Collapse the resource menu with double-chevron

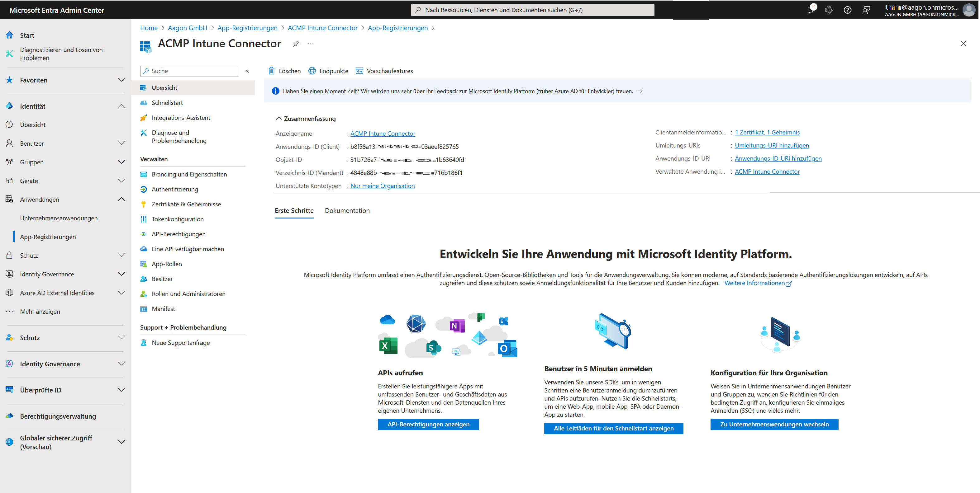(247, 71)
